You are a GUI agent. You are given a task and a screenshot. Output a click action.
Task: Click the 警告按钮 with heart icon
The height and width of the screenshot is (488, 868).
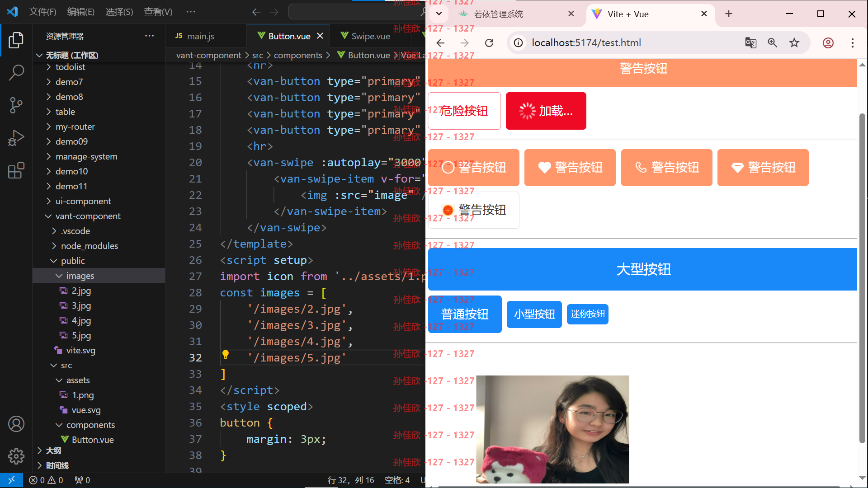pyautogui.click(x=570, y=168)
